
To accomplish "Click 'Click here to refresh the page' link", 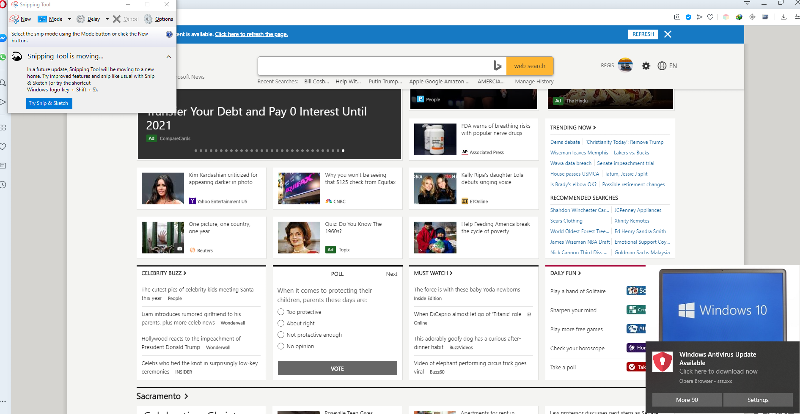I will pyautogui.click(x=251, y=34).
